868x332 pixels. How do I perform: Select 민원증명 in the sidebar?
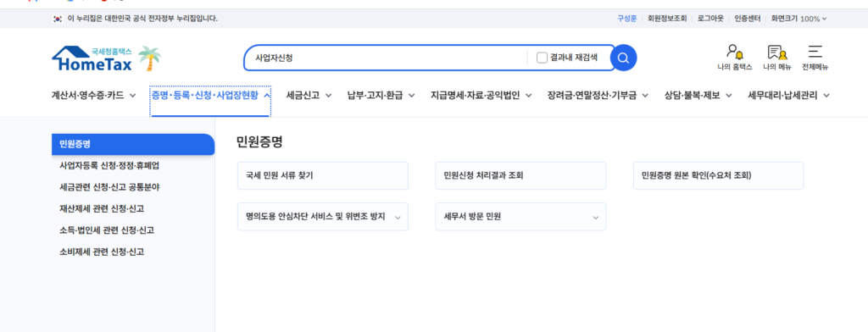[x=133, y=145]
